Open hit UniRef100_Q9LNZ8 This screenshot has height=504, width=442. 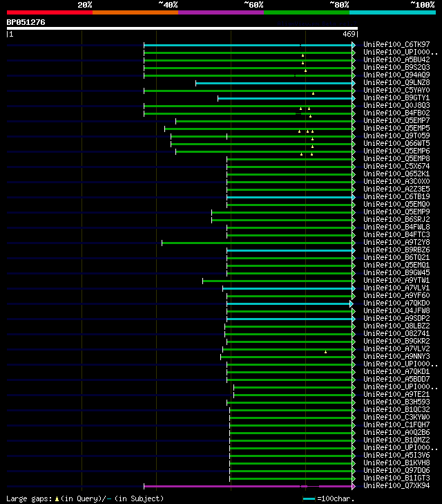[x=396, y=82]
